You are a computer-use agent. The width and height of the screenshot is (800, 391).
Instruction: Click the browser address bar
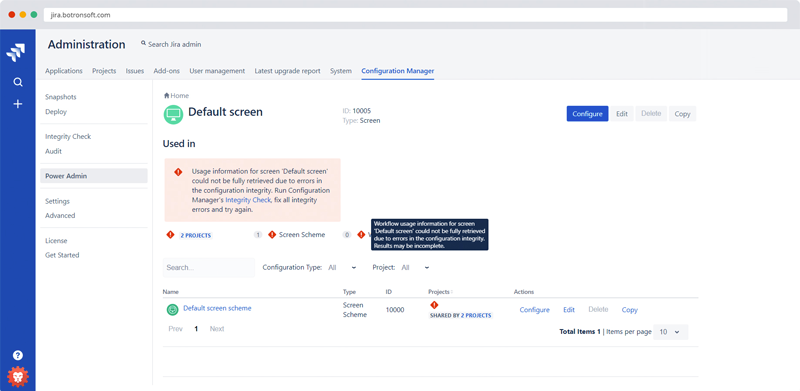[415, 15]
